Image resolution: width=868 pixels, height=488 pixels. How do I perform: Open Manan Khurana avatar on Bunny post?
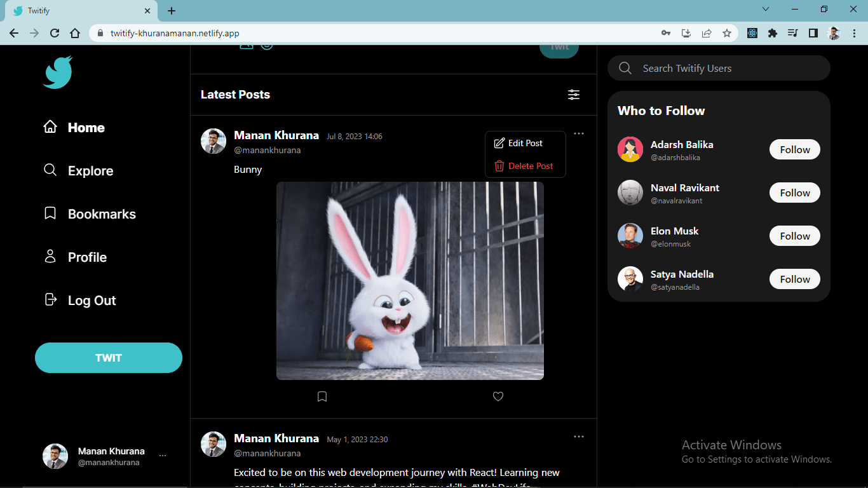pos(214,141)
